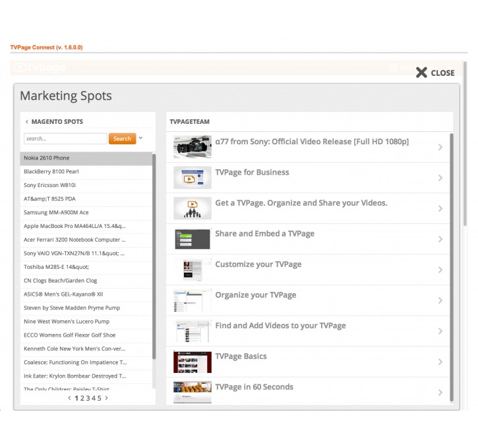
Task: Select BlackBerry 8100 Pearl spot
Action: point(86,172)
